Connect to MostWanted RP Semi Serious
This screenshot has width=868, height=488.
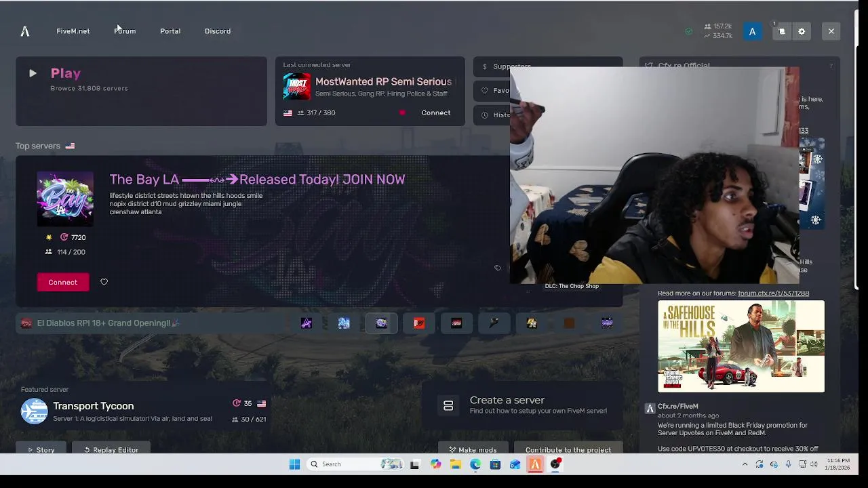pyautogui.click(x=436, y=113)
